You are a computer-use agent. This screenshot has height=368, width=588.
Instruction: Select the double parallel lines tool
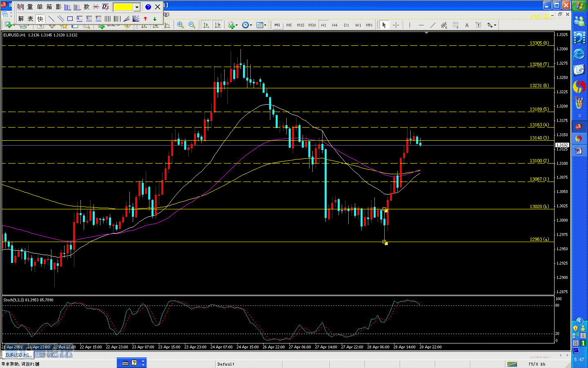[x=60, y=19]
